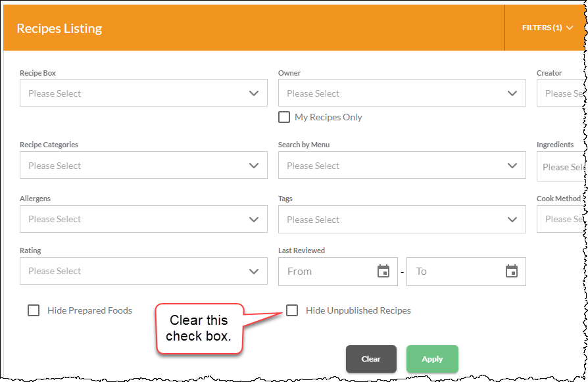The height and width of the screenshot is (382, 588).
Task: Open the Tags dropdown
Action: tap(402, 220)
